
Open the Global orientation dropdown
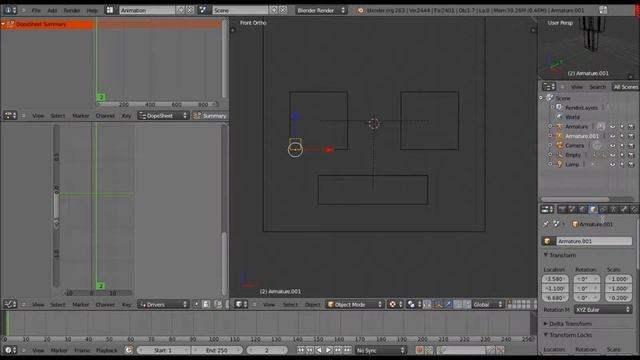[489, 304]
